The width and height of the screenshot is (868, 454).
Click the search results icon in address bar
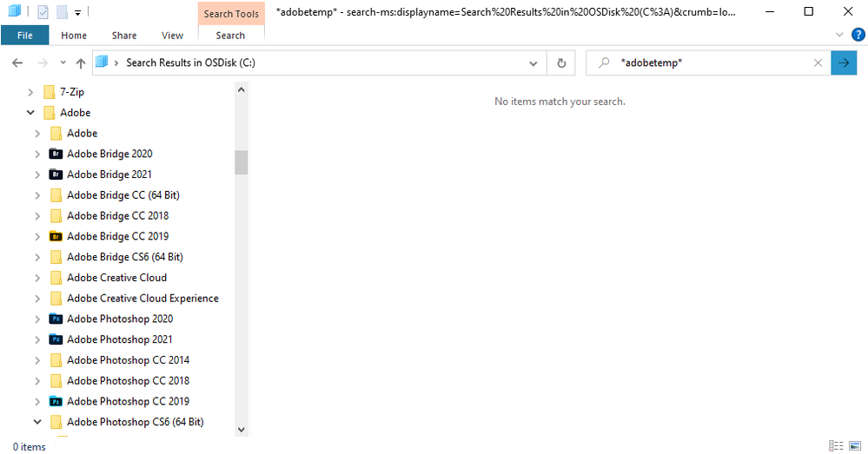point(102,62)
